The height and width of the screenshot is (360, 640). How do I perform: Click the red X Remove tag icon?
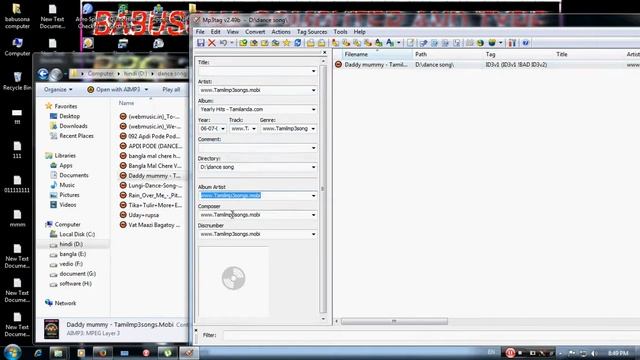pyautogui.click(x=212, y=43)
